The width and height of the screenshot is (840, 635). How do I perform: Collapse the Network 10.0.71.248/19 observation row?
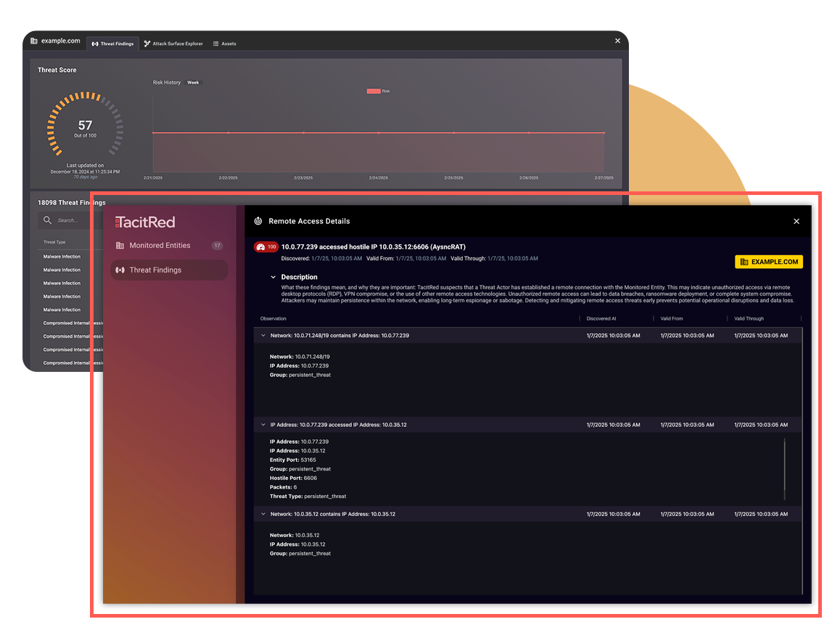263,336
